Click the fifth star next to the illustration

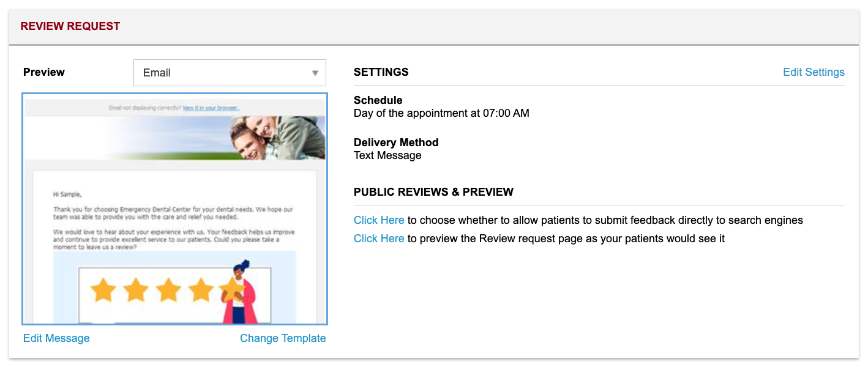coord(231,290)
